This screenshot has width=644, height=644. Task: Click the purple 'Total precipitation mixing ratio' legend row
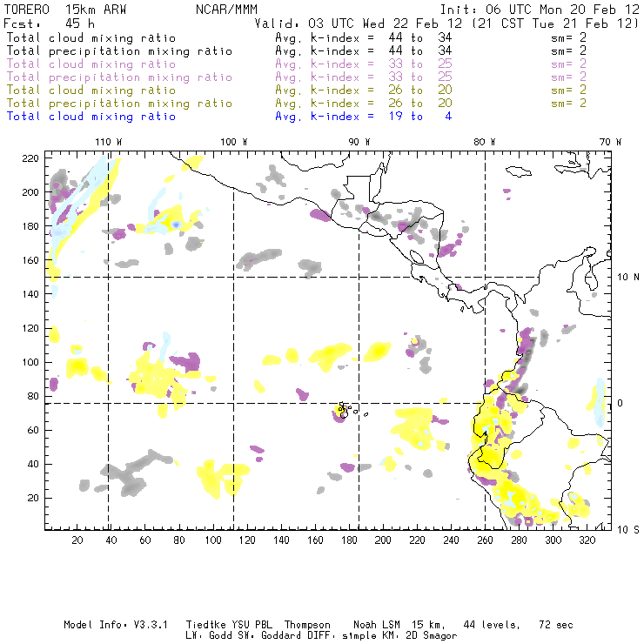point(297,77)
